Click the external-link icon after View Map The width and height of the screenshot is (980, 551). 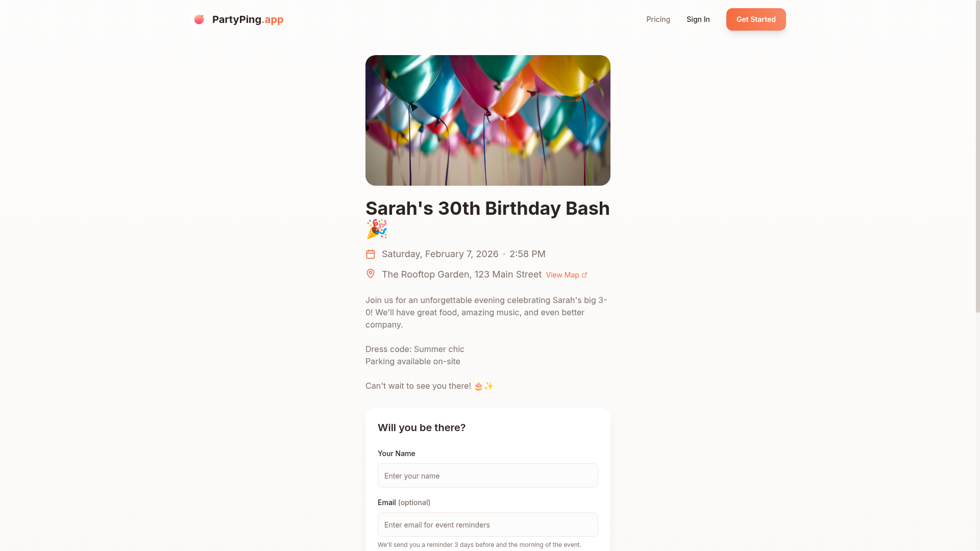[x=584, y=275]
